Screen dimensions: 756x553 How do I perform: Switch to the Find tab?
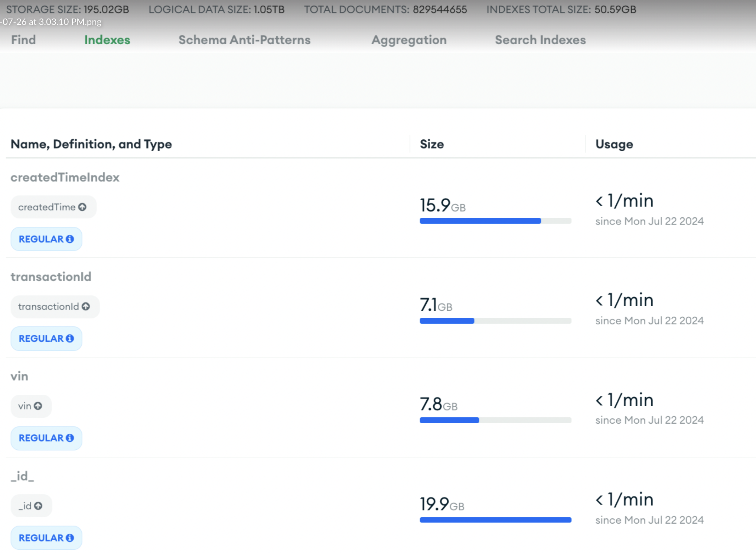pos(23,40)
